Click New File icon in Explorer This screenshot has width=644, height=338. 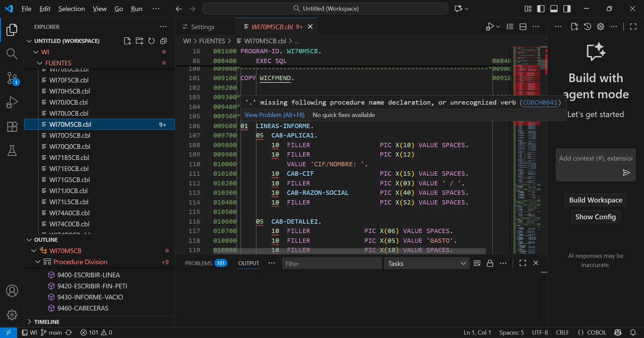coord(127,41)
